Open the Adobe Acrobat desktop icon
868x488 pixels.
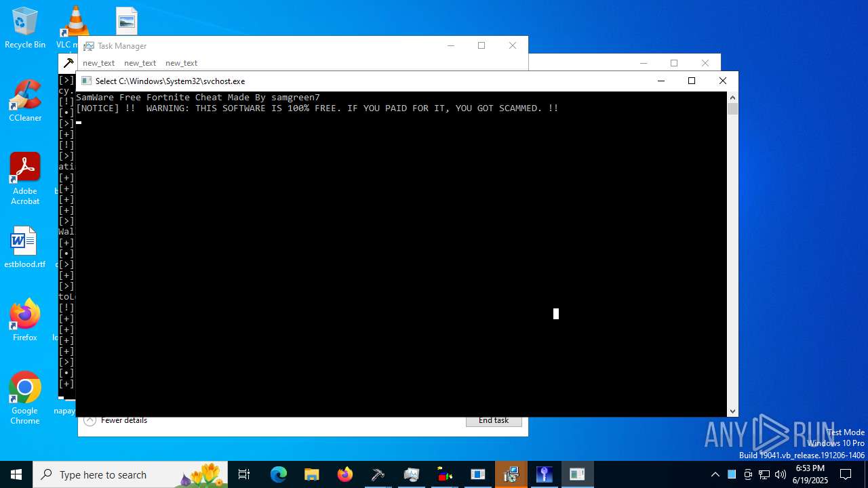click(x=25, y=179)
